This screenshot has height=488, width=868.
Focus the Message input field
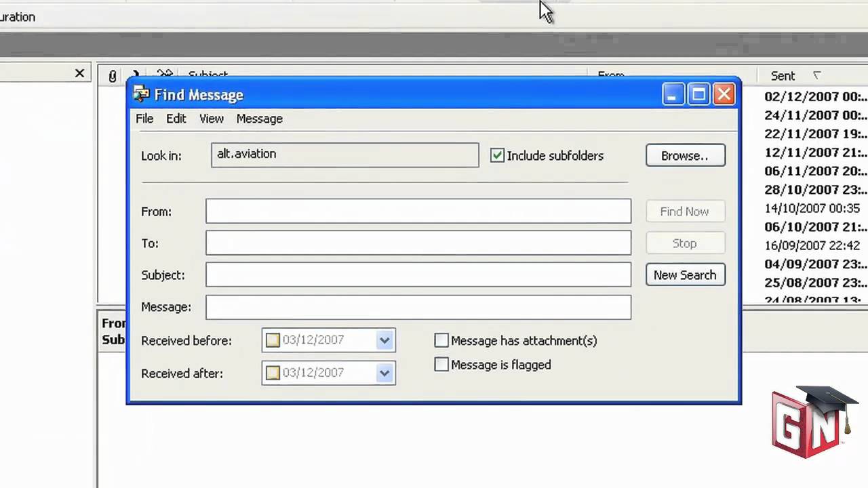point(418,307)
